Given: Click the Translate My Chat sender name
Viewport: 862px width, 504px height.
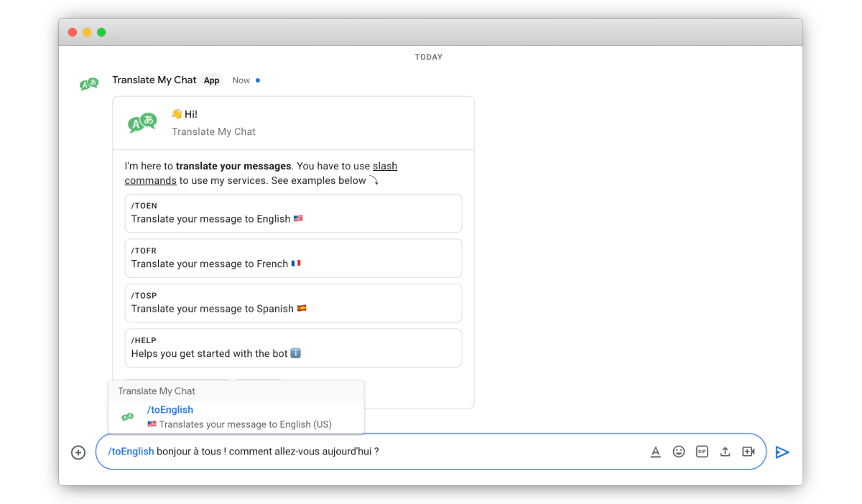Looking at the screenshot, I should coord(154,80).
